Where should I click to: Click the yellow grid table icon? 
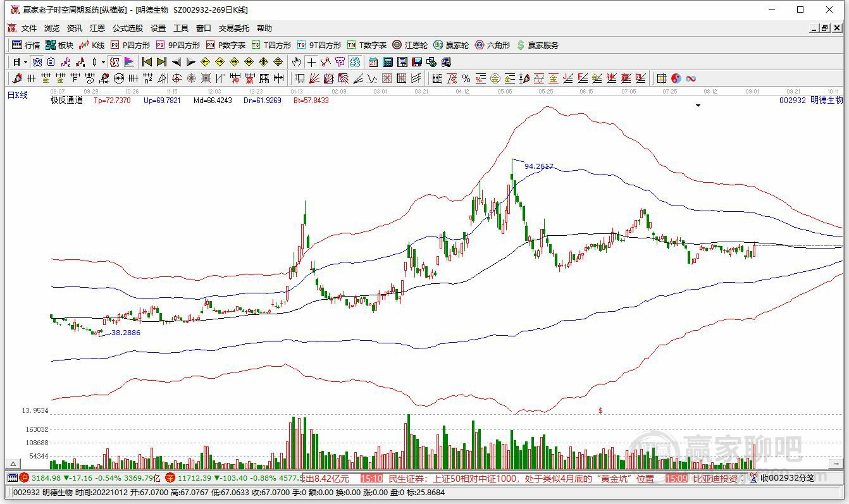point(661,78)
